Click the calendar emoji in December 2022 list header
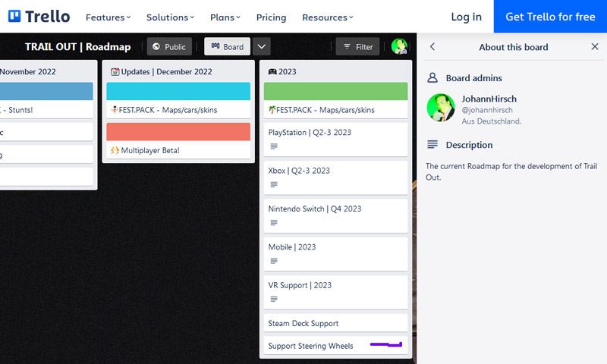Viewport: 607px width, 364px height. (x=115, y=71)
